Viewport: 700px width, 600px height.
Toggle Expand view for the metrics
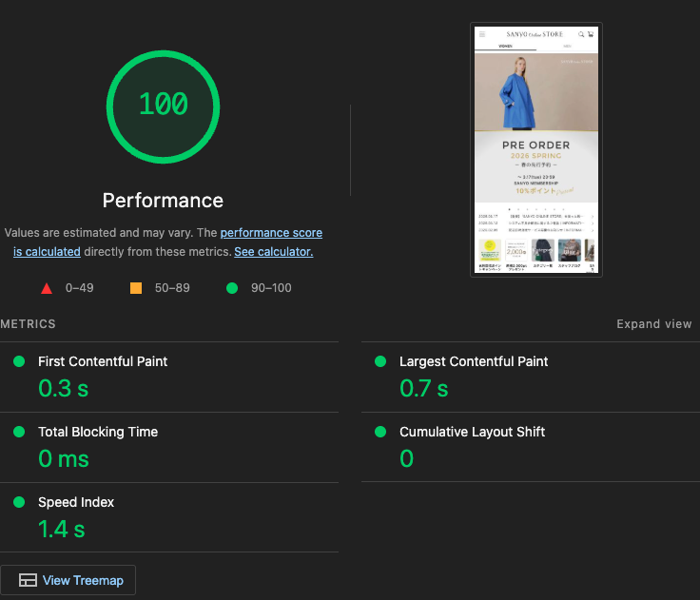point(653,324)
